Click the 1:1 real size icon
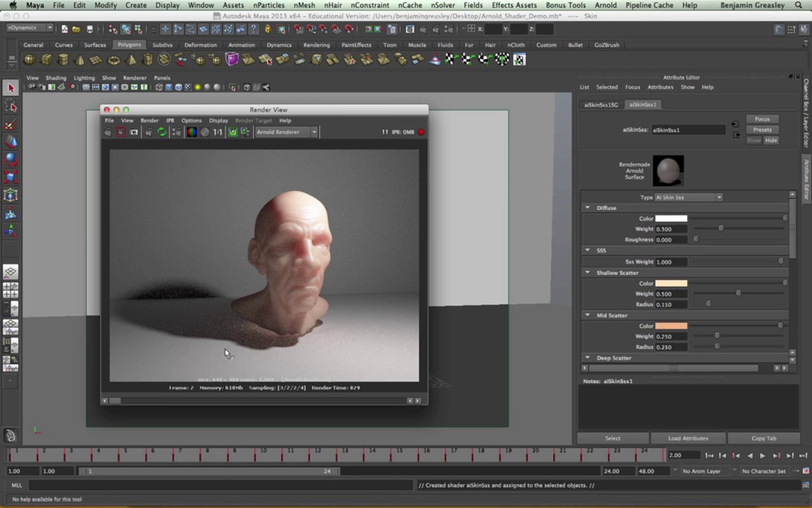 [x=218, y=132]
